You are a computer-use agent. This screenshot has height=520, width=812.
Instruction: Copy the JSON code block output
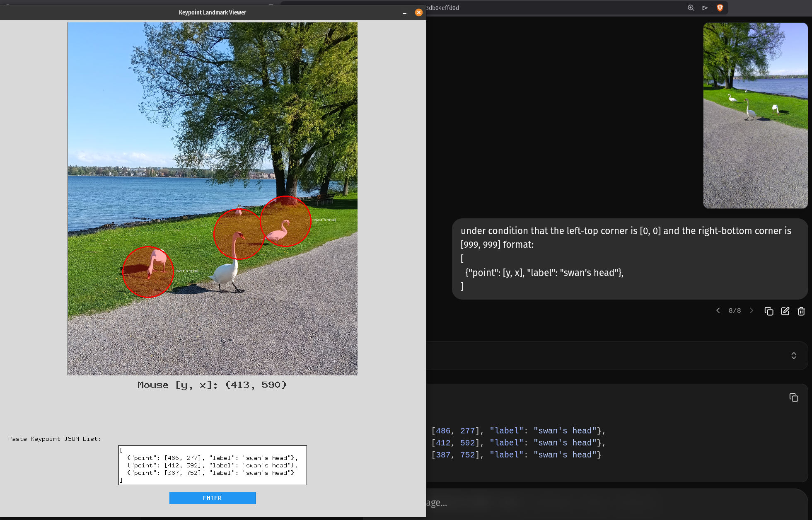tap(793, 398)
